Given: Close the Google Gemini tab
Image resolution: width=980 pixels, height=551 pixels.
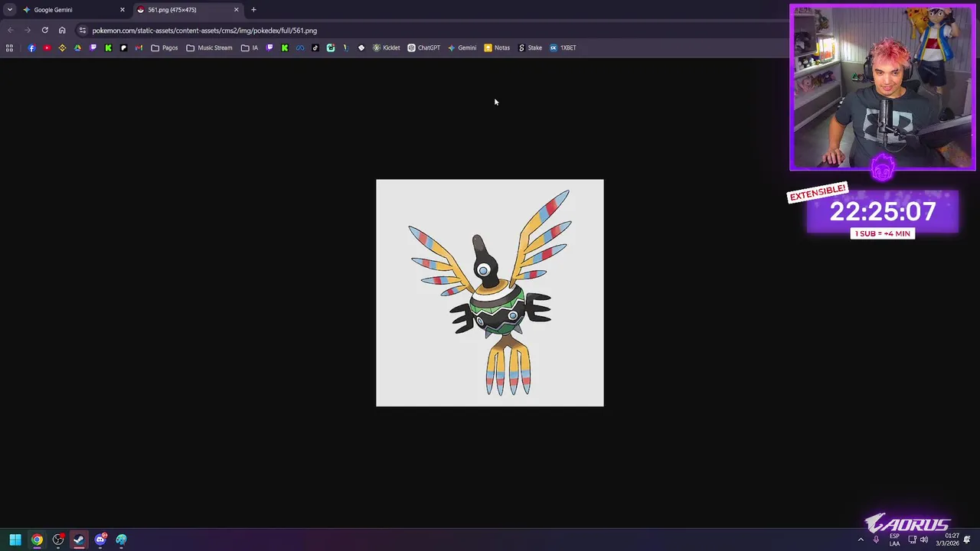Looking at the screenshot, I should point(122,10).
